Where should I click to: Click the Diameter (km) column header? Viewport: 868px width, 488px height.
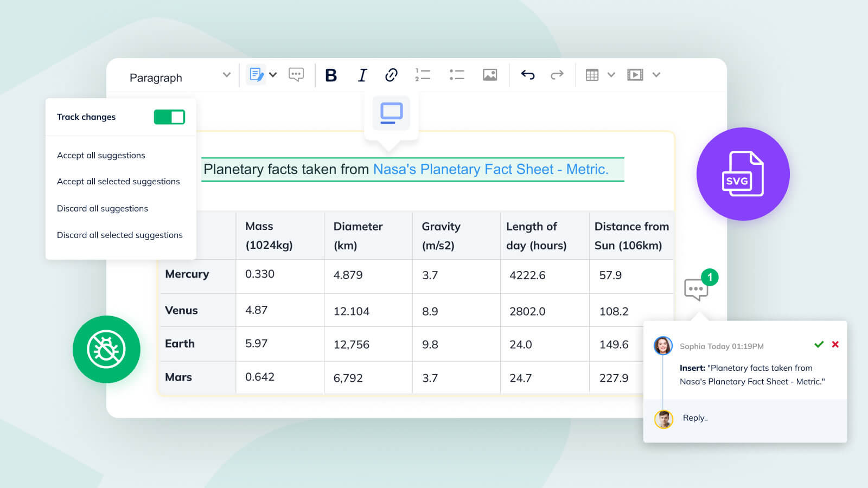[368, 236]
